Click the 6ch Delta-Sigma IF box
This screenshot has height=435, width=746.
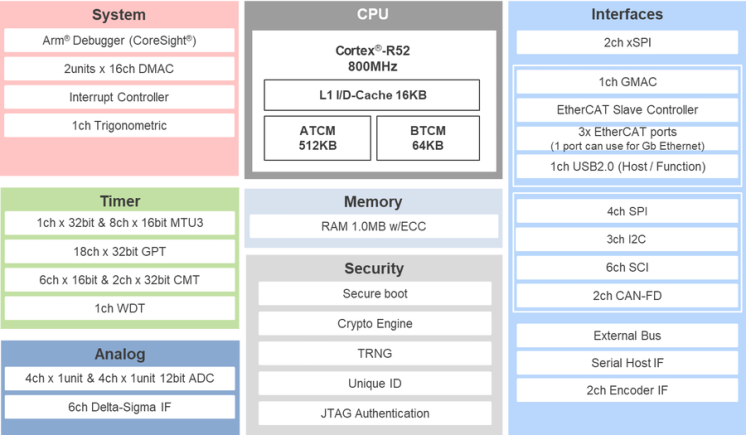point(119,407)
